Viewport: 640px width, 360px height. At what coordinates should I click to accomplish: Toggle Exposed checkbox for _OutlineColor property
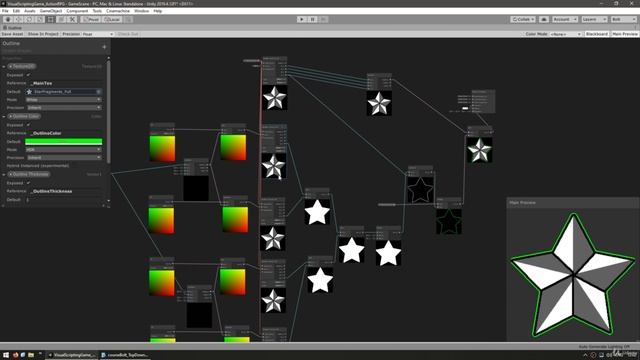(28, 125)
